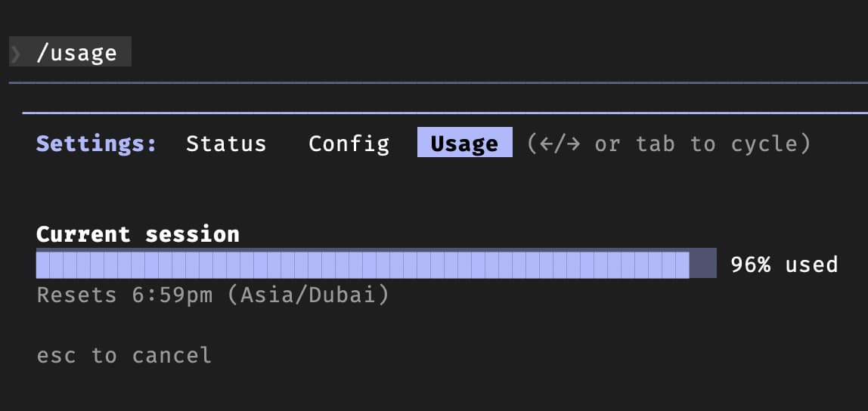Image resolution: width=868 pixels, height=411 pixels.
Task: Click the (Asia/Dubai) timezone label
Action: point(308,295)
